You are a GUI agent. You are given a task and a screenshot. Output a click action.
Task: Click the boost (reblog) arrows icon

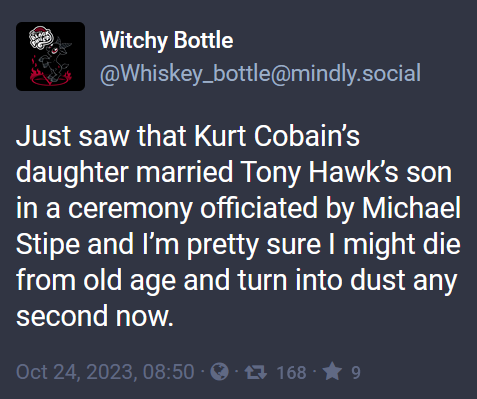pos(256,372)
